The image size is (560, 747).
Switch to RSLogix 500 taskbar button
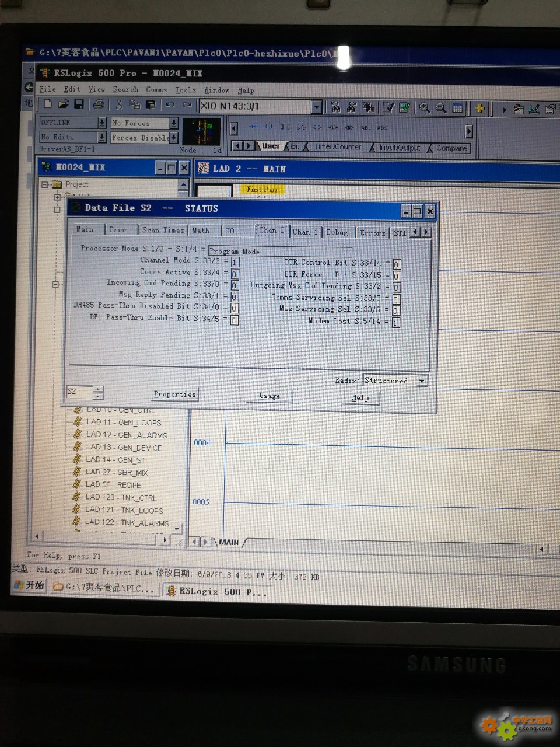217,591
